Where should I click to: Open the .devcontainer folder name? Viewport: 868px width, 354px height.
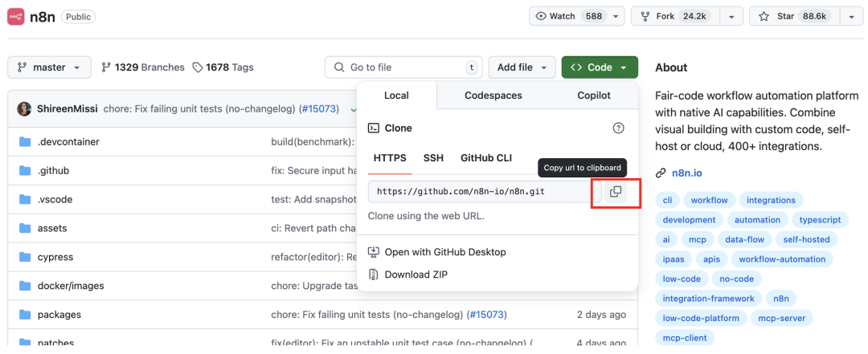pyautogui.click(x=68, y=141)
